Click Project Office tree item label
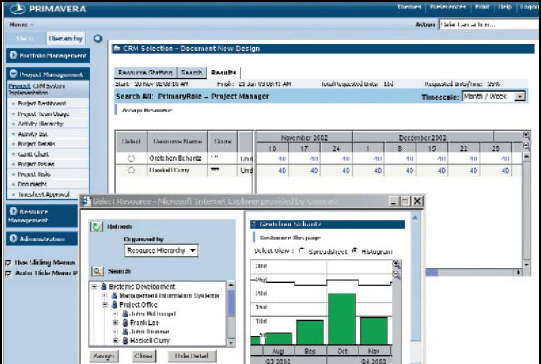541x364 pixels. (138, 305)
